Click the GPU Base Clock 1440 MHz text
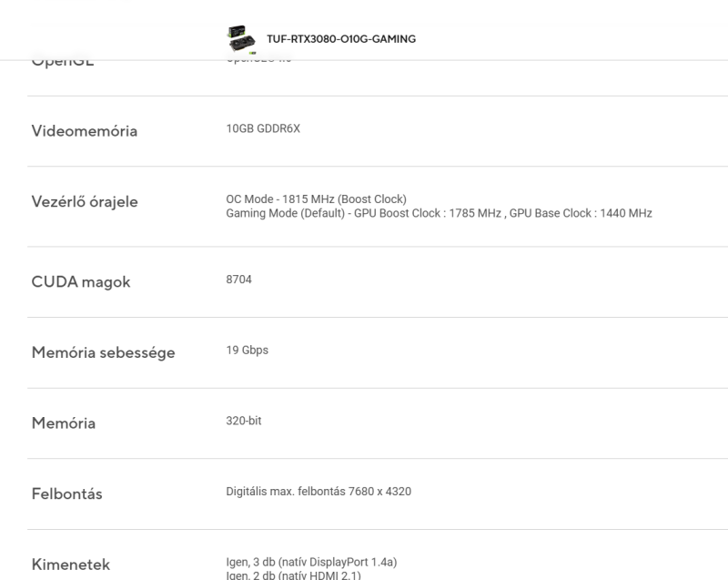The image size is (728, 580). pyautogui.click(x=581, y=213)
